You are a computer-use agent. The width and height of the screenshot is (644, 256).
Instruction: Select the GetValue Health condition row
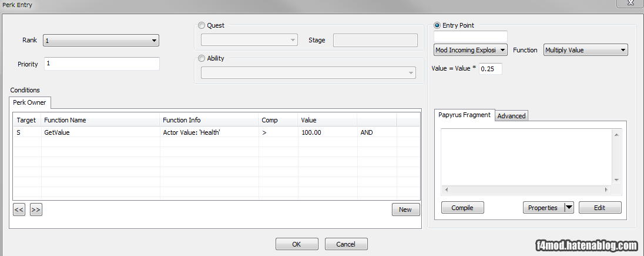[x=216, y=132]
